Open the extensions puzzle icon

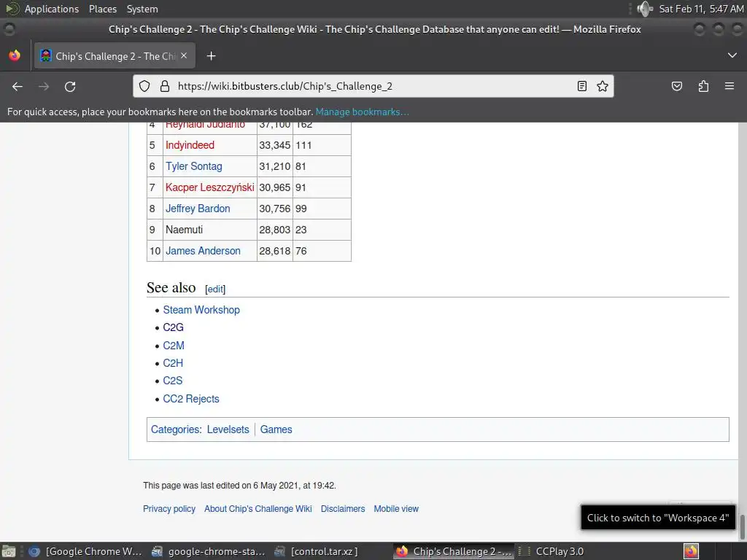(703, 86)
